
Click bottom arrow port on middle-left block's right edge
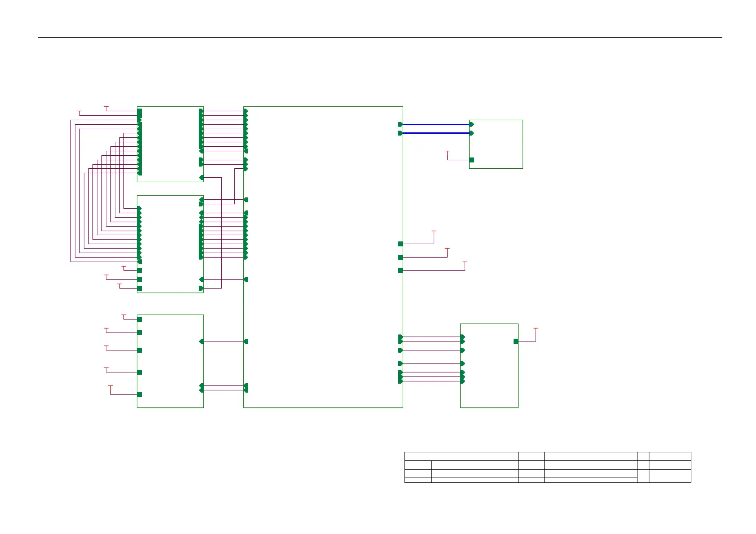point(201,288)
